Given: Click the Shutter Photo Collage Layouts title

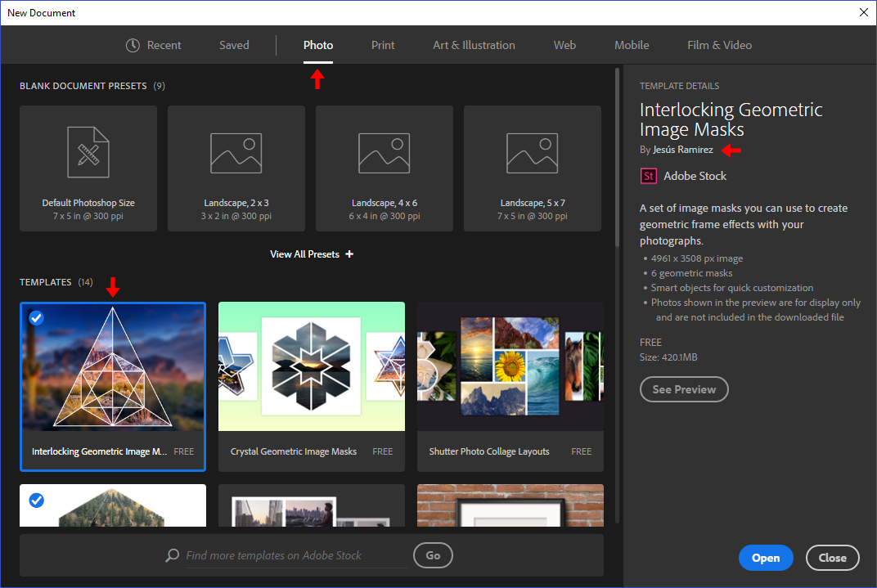Looking at the screenshot, I should click(489, 451).
